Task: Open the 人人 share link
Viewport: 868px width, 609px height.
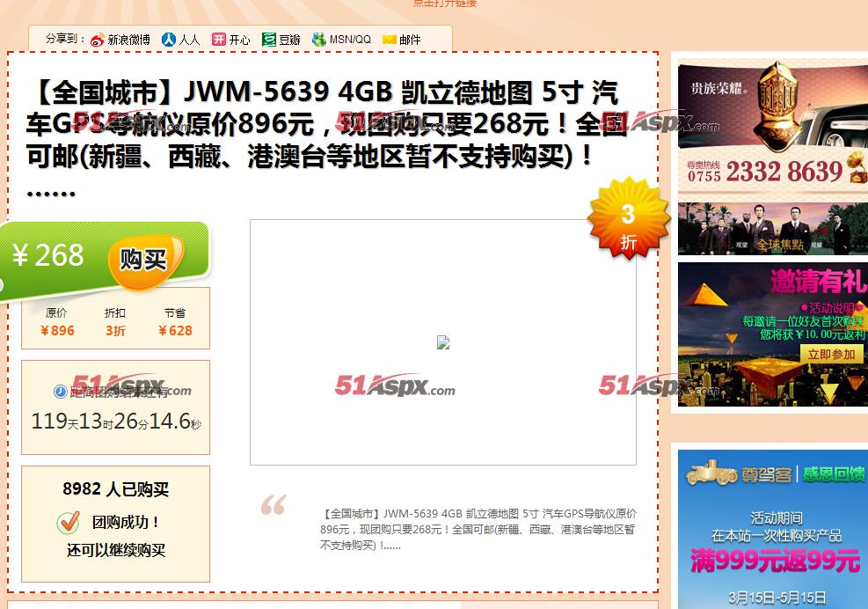Action: tap(189, 40)
